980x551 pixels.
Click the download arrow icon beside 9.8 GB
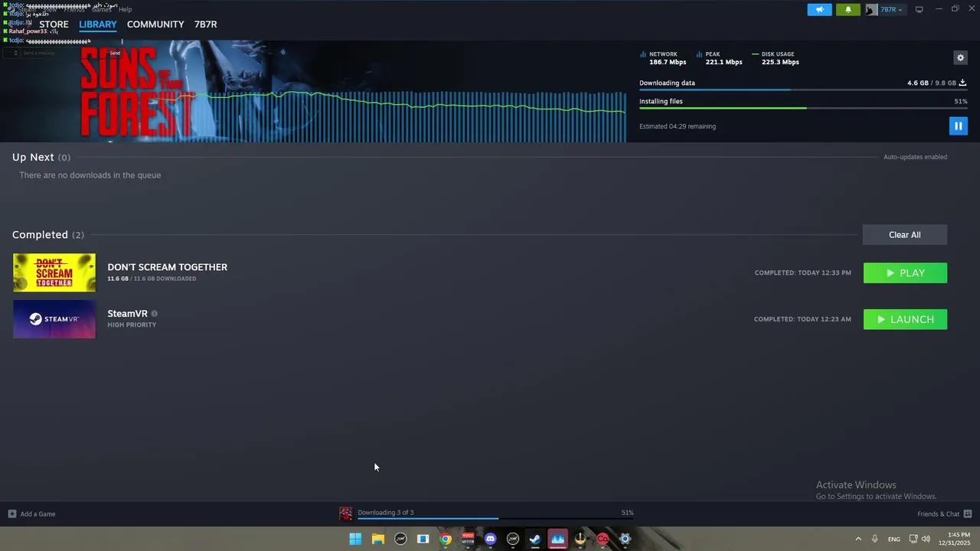pyautogui.click(x=962, y=83)
